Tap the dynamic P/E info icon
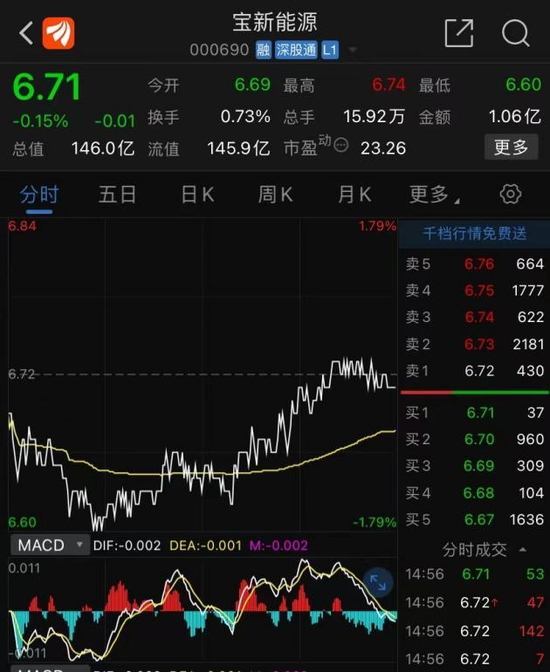 click(x=341, y=146)
